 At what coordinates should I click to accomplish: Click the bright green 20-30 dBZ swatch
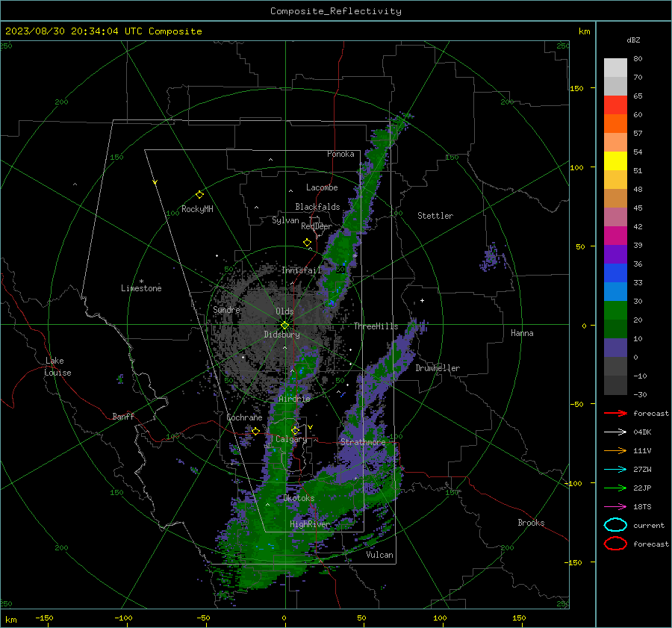click(x=615, y=311)
